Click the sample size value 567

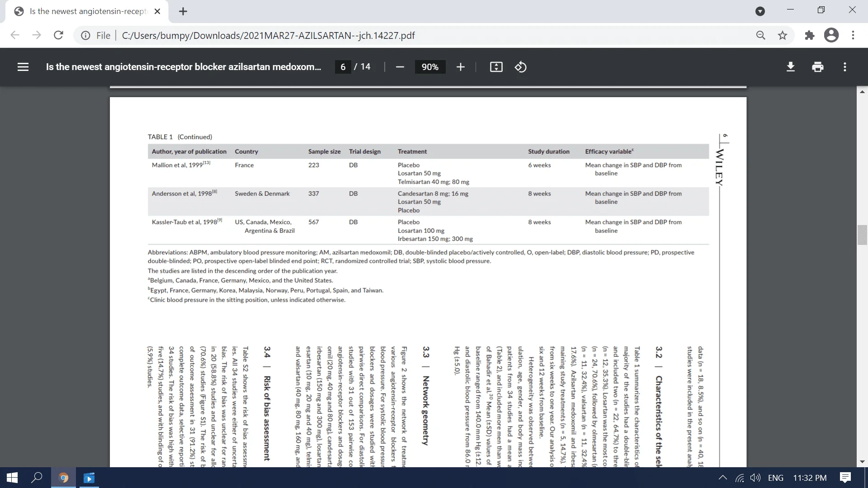(313, 222)
